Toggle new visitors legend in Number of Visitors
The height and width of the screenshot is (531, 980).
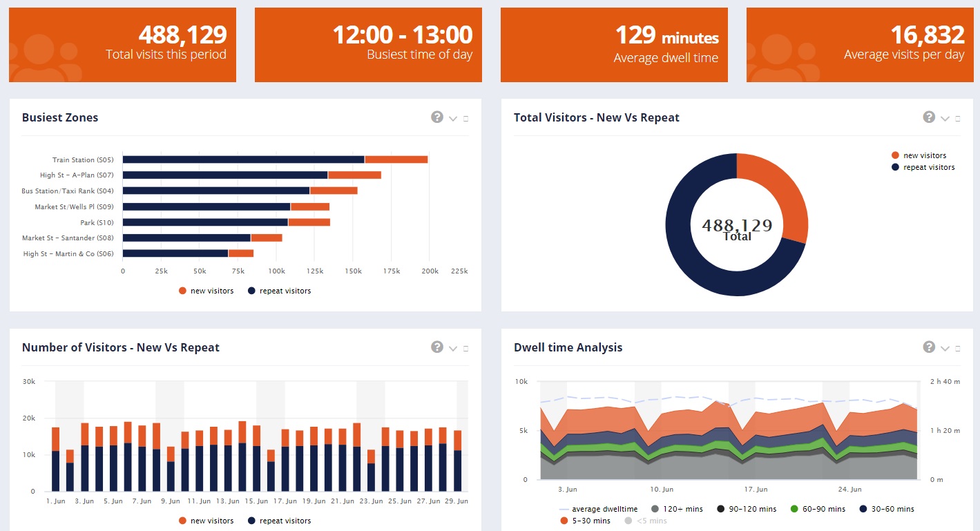206,521
